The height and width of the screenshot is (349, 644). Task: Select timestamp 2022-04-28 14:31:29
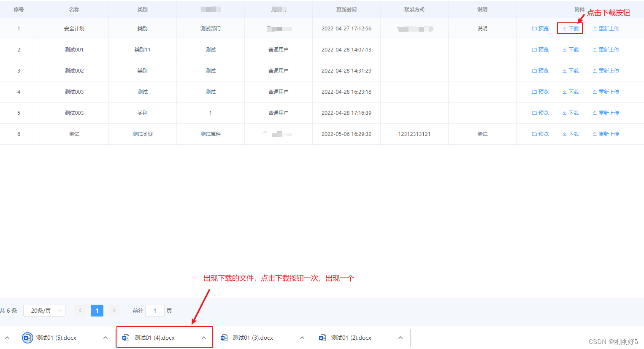click(x=346, y=71)
